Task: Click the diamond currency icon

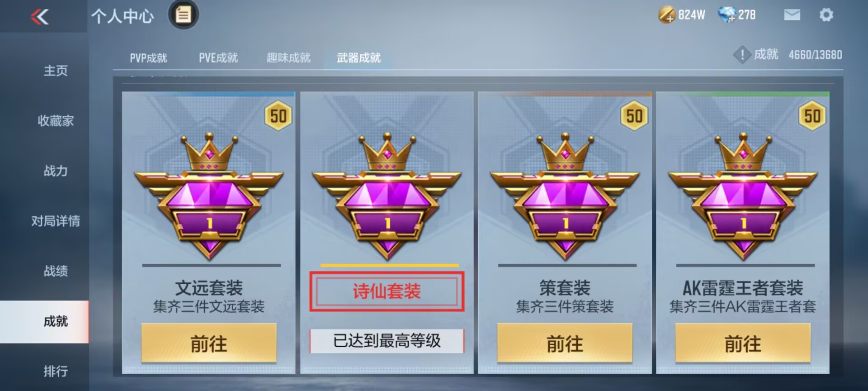Action: coord(726,15)
